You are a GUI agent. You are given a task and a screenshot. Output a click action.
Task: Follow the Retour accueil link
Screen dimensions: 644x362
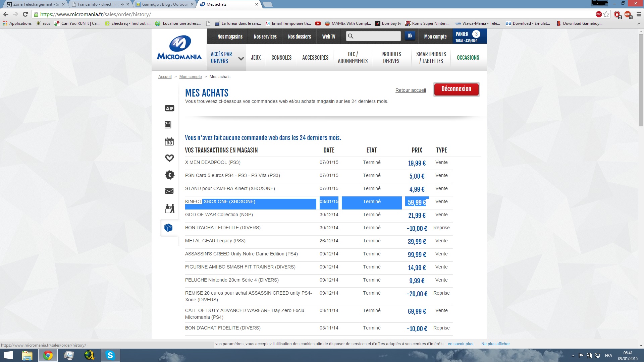(411, 90)
